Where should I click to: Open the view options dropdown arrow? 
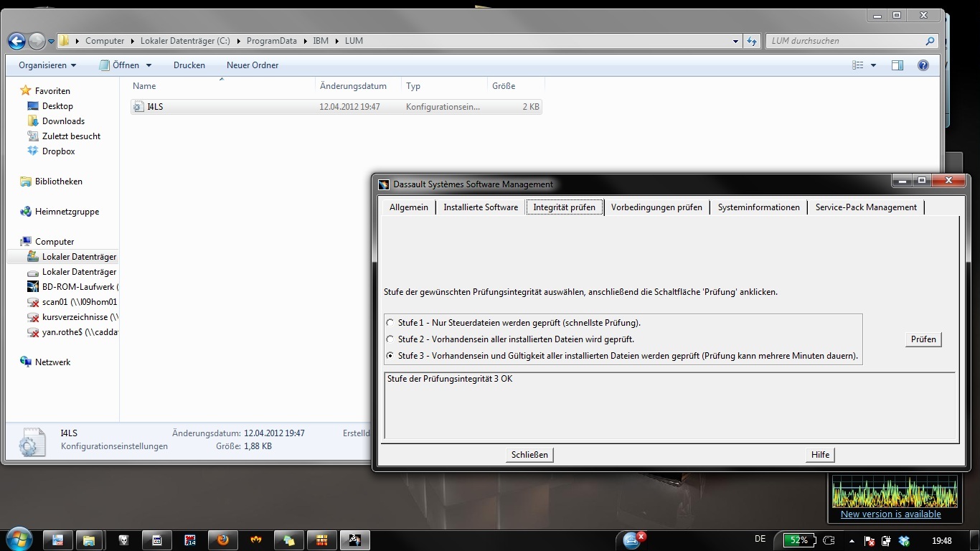873,65
